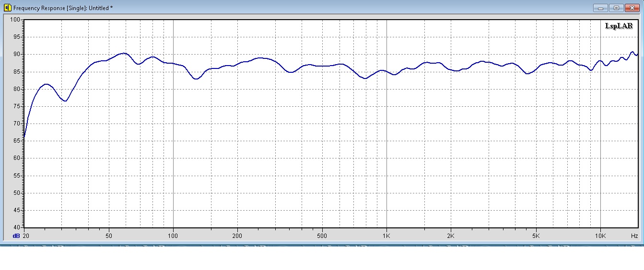644x270 pixels.
Task: Minimize the Frequency Response window
Action: point(601,8)
